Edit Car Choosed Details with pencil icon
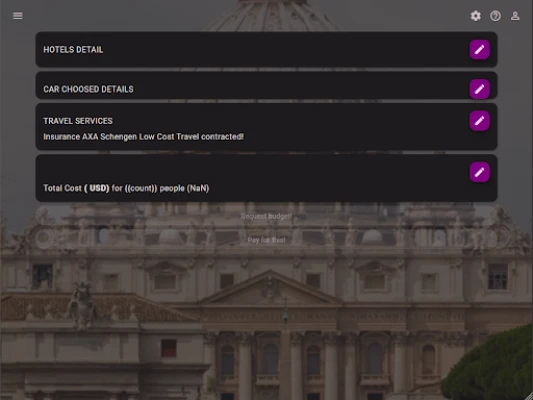 (479, 89)
